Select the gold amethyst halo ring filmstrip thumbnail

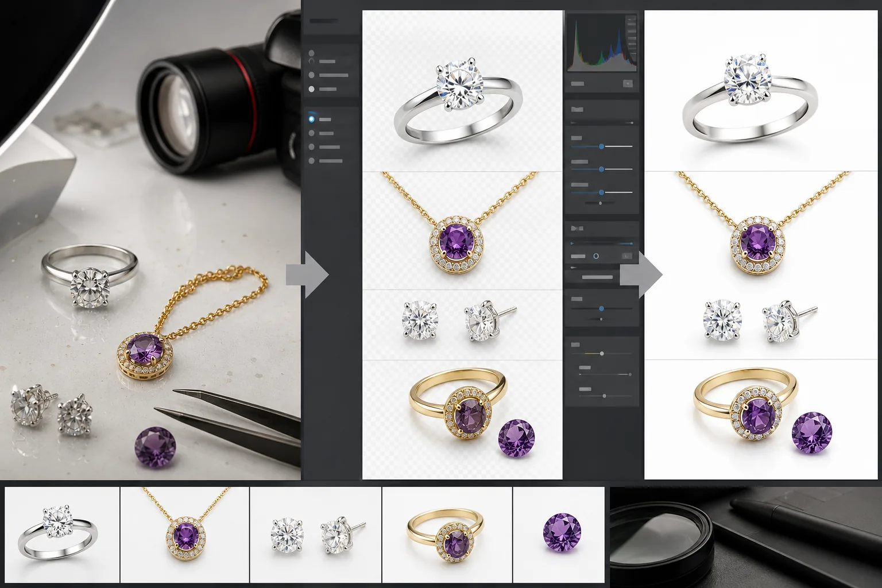point(447,535)
